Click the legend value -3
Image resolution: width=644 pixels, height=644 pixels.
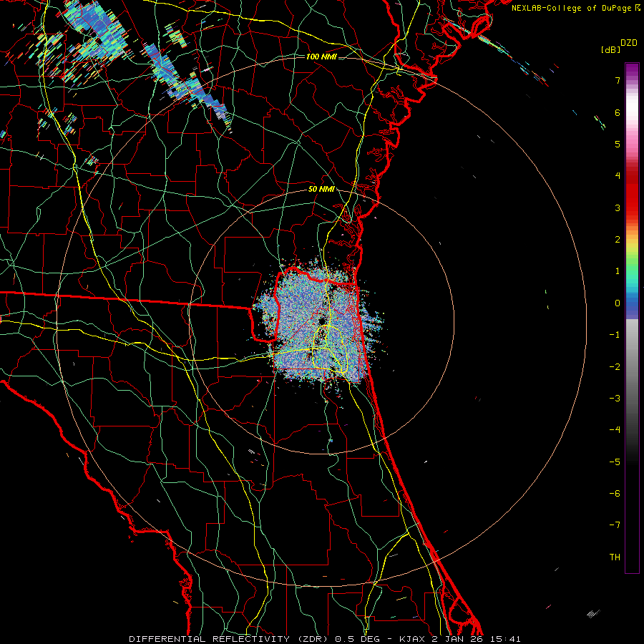point(615,398)
